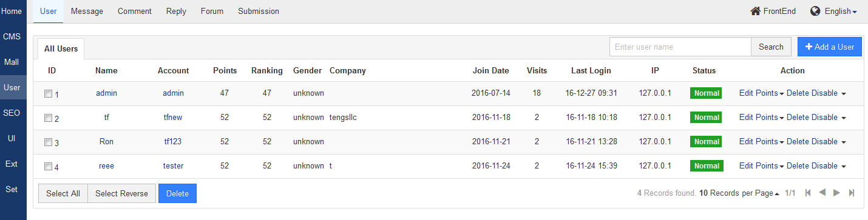Viewport: 868px width, 220px height.
Task: Go to previous page arrow
Action: click(822, 193)
